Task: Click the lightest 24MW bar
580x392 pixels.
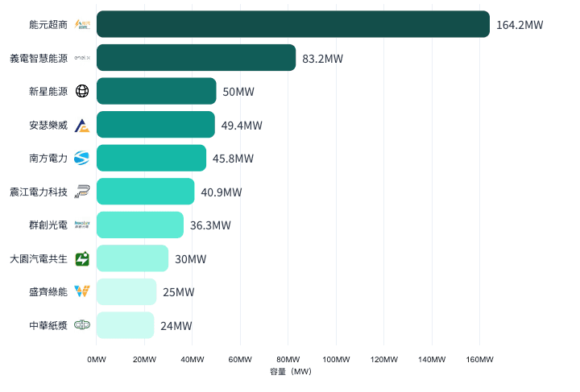Action: pyautogui.click(x=125, y=325)
